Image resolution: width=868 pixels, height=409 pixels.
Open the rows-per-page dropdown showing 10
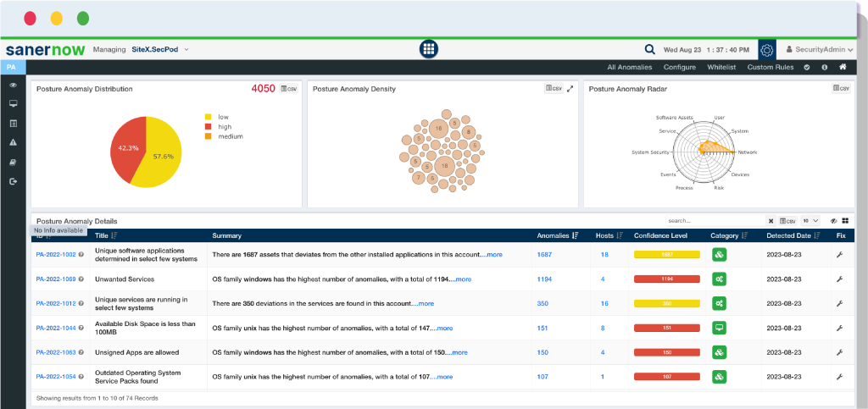810,220
